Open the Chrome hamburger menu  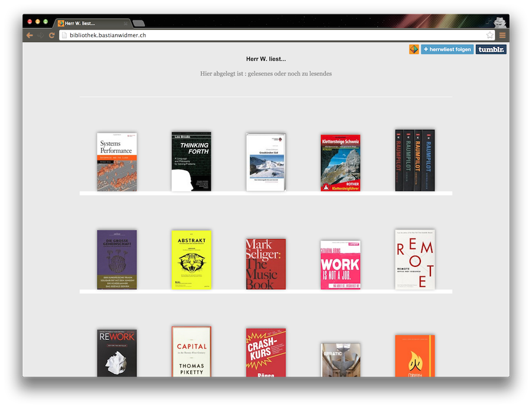tap(502, 35)
